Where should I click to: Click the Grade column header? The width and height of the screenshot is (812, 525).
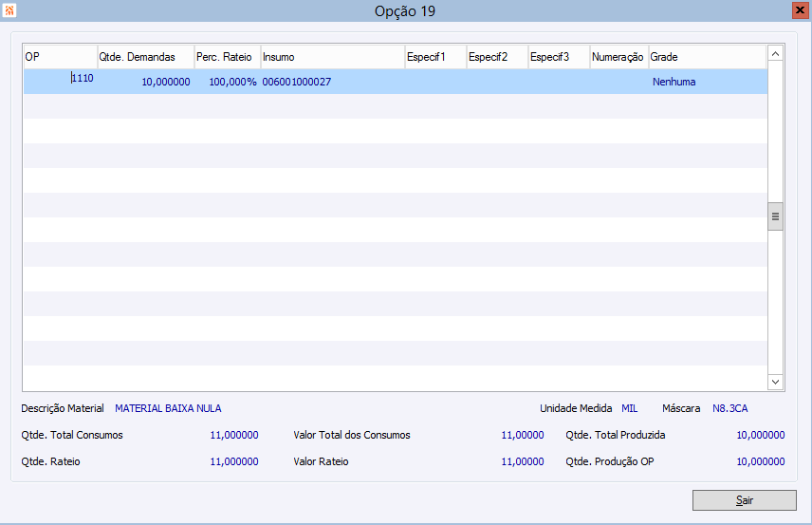point(708,57)
